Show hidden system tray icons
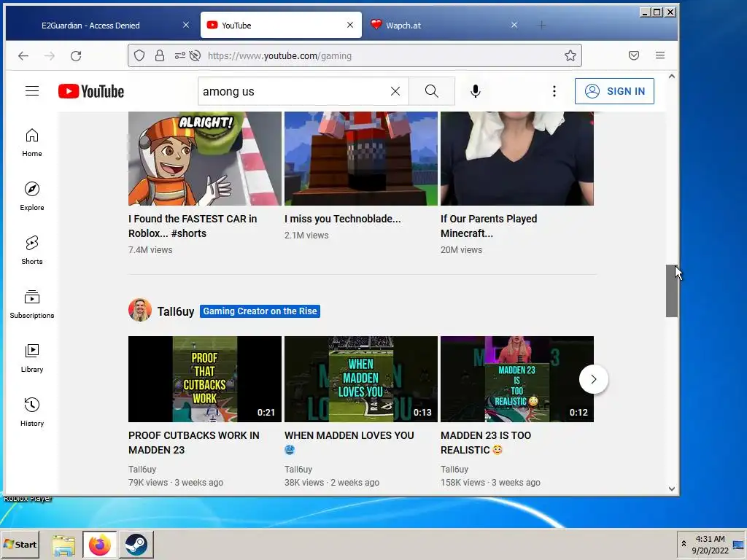This screenshot has width=747, height=560. (x=684, y=544)
